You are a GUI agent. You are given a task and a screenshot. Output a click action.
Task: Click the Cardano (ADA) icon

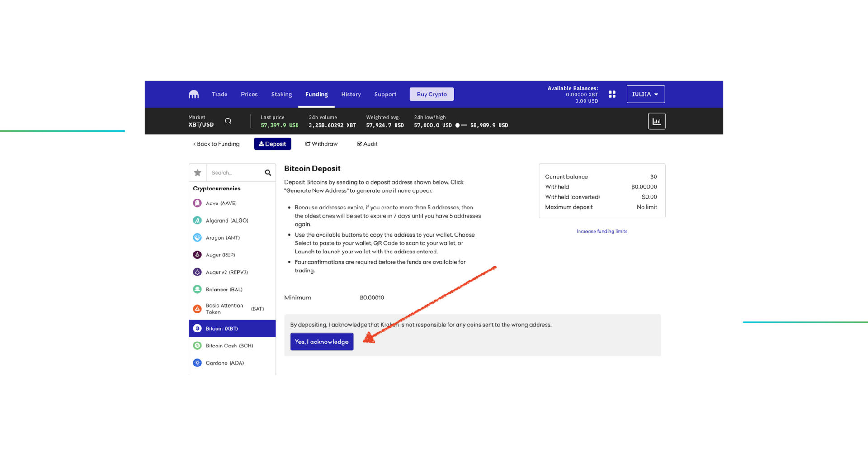[198, 362]
